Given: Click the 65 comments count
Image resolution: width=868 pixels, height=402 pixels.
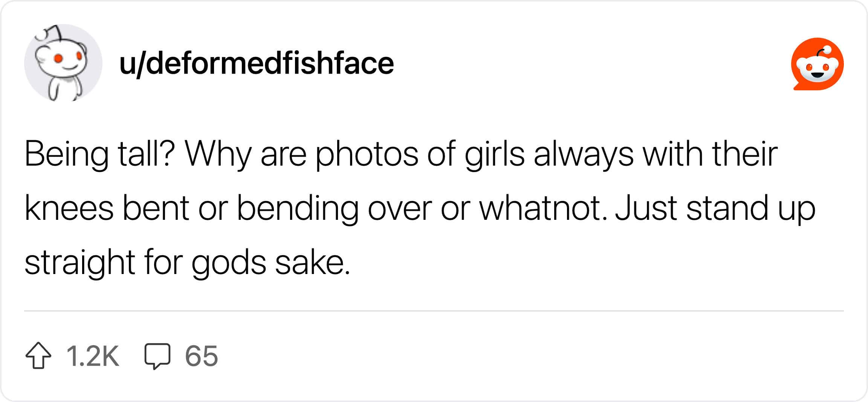Looking at the screenshot, I should 201,356.
